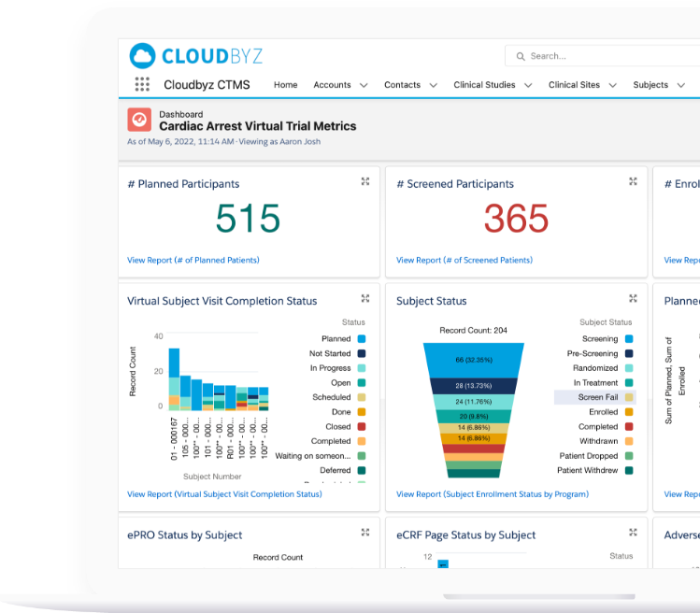Open View Report for Planned Patients
The image size is (700, 613).
click(x=193, y=260)
